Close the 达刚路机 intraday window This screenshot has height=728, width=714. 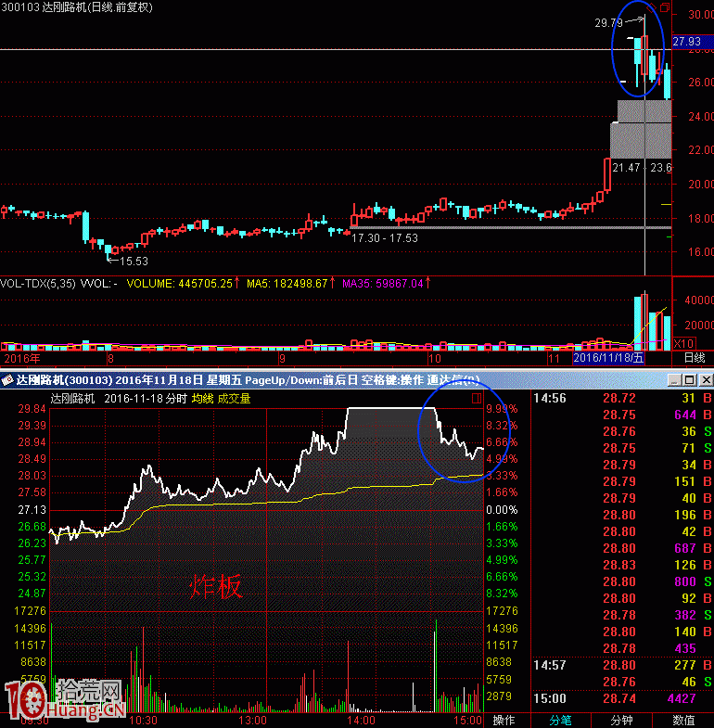pos(706,380)
